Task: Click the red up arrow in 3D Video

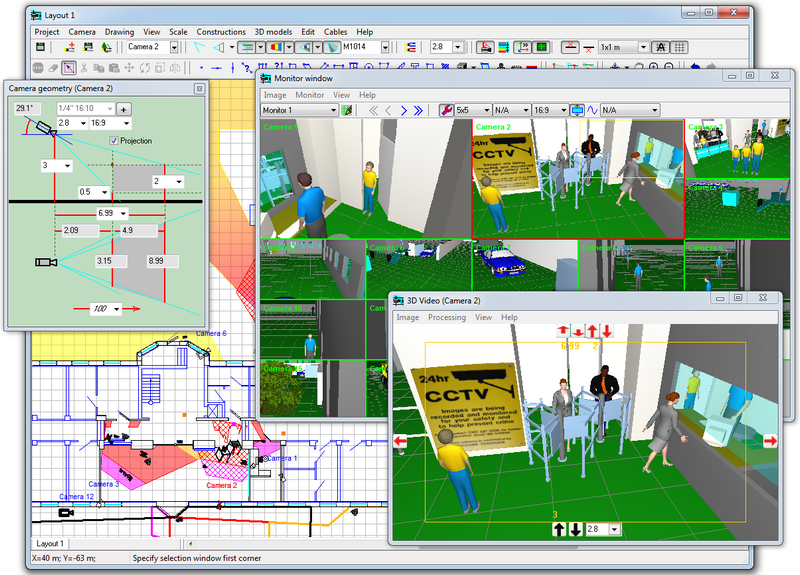Action: coord(562,331)
